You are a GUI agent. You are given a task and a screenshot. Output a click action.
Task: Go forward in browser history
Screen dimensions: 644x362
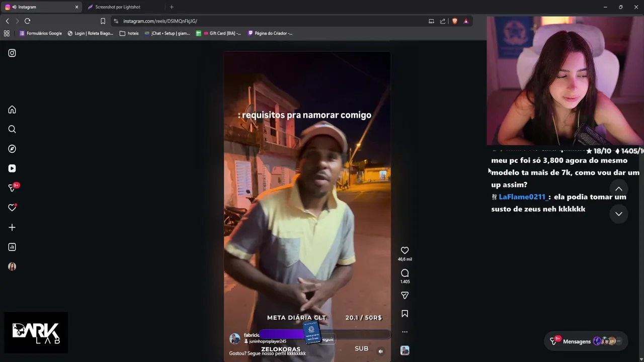point(17,21)
